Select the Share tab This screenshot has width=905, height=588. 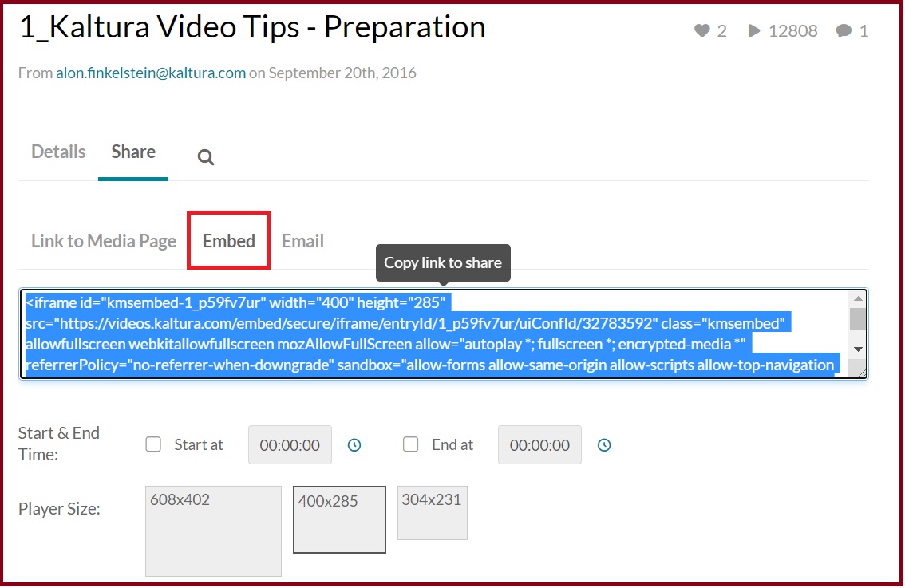pyautogui.click(x=133, y=152)
